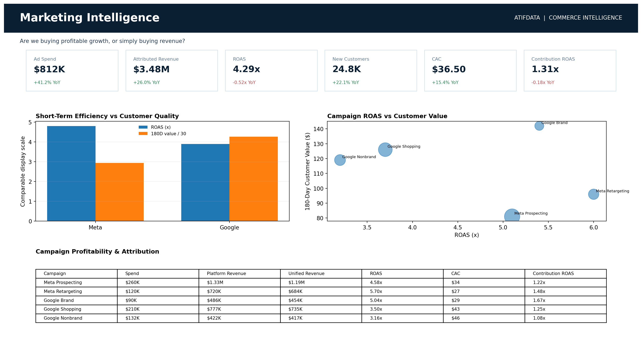
Task: Select the Google Nonbrand row name cell
Action: (x=77, y=318)
